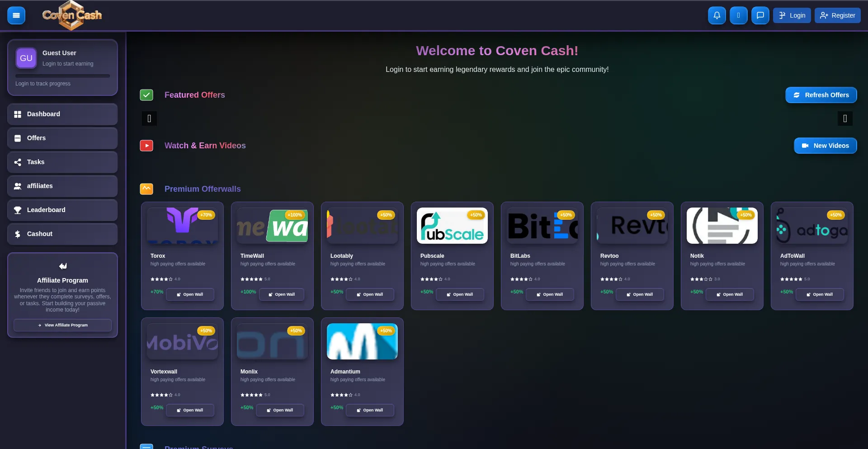Click the Lootably logo thumbnail

[362, 226]
